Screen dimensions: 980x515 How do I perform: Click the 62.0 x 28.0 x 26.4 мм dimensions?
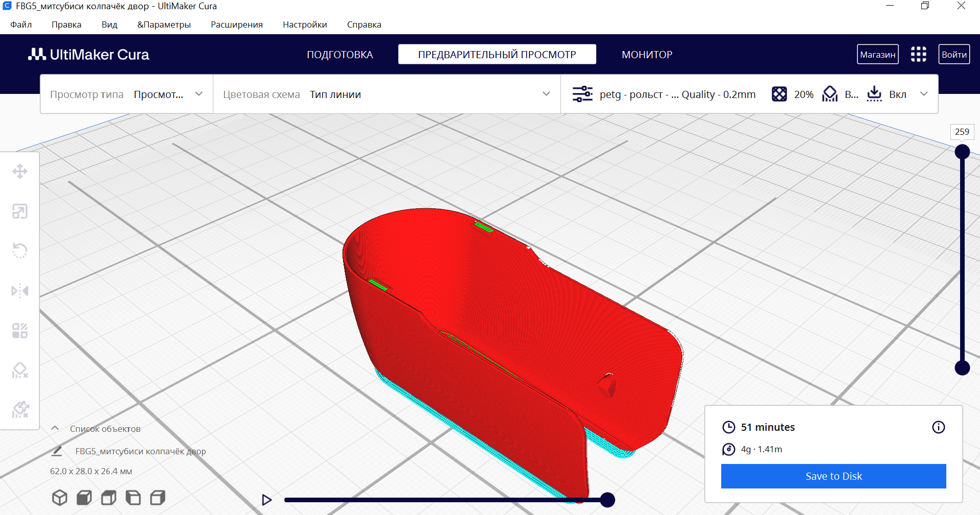[91, 471]
